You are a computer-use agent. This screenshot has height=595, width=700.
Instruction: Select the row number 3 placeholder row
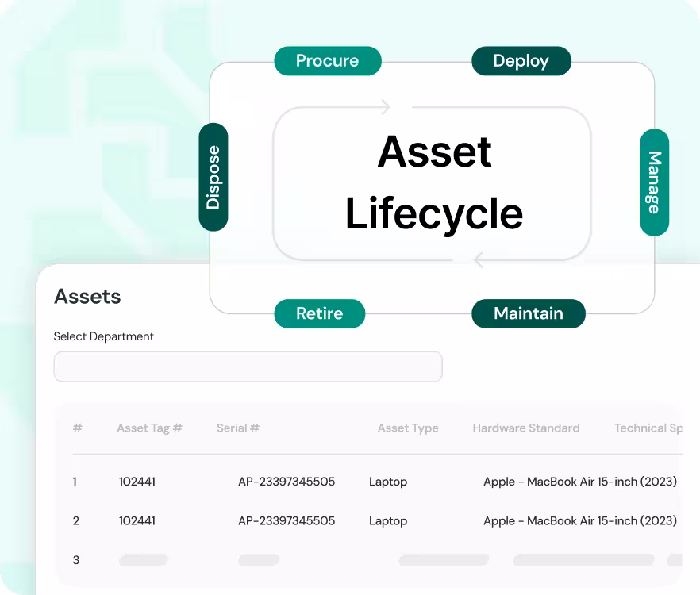coord(76,560)
